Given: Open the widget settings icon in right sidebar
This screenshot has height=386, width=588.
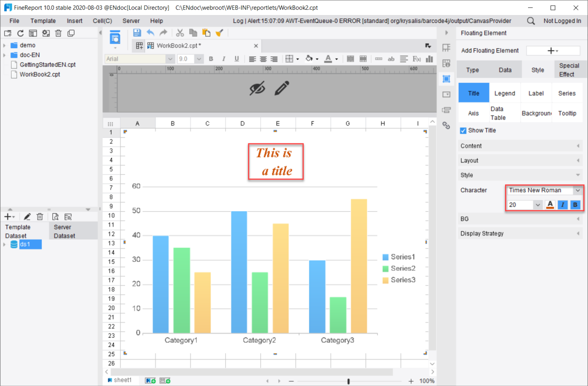Looking at the screenshot, I should coord(446,94).
